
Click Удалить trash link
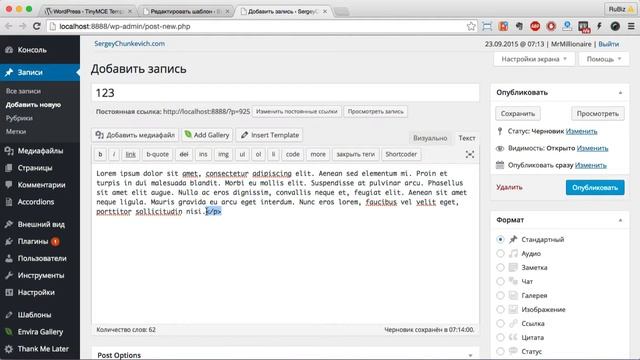509,187
